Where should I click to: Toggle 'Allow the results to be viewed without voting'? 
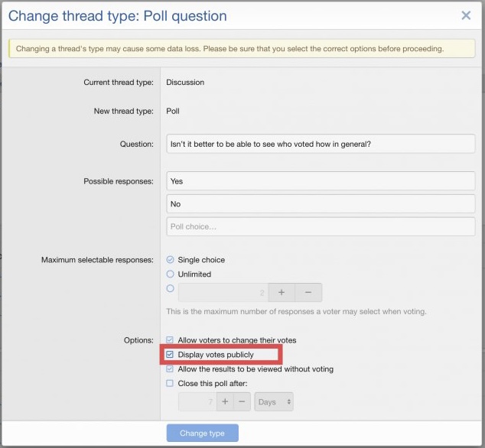coord(170,369)
